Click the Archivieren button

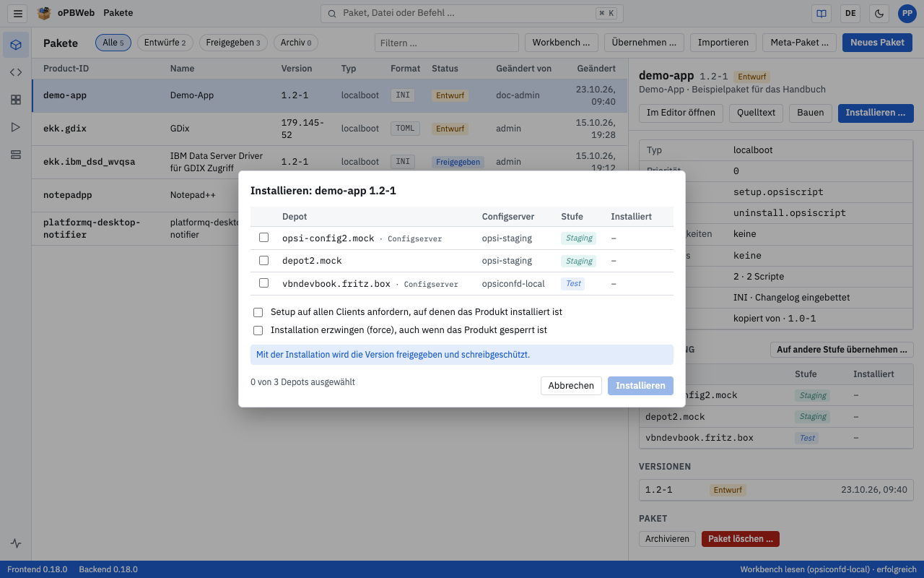coord(668,539)
